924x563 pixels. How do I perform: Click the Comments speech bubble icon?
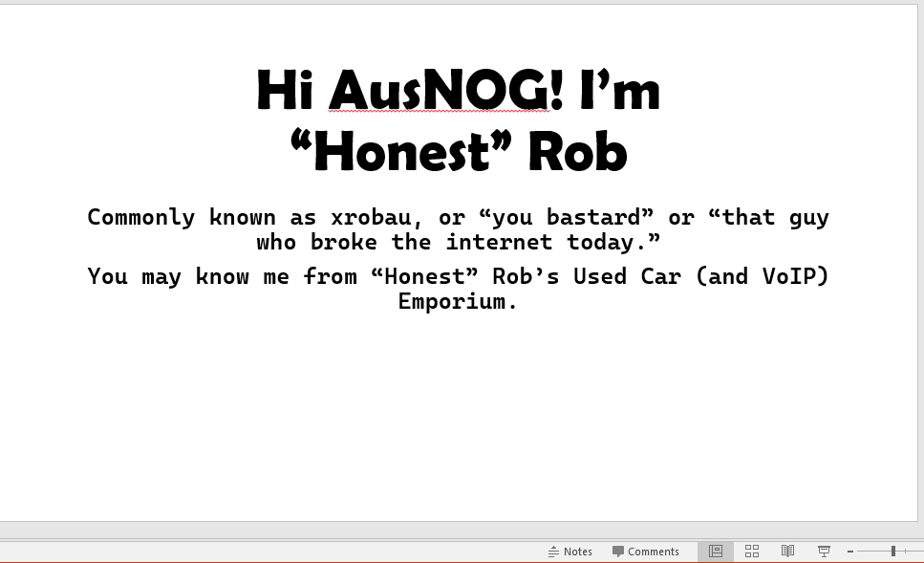pos(617,552)
